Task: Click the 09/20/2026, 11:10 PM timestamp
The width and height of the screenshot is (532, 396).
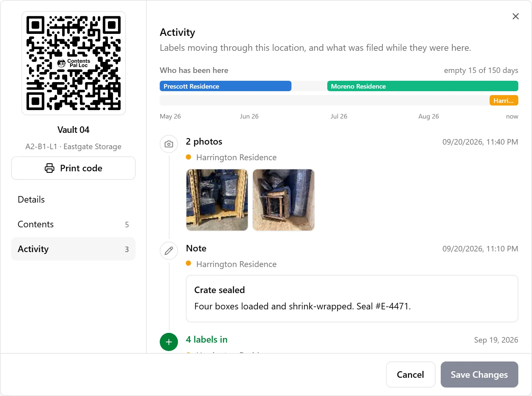Action: [480, 249]
